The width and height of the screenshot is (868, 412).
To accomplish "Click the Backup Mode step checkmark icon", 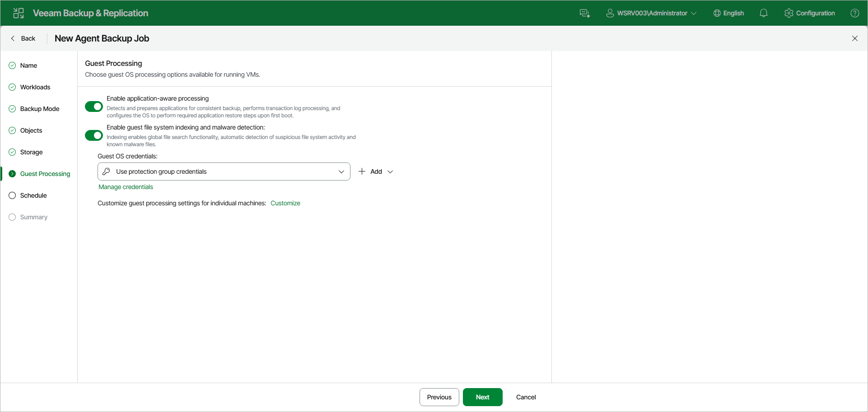I will click(x=12, y=109).
